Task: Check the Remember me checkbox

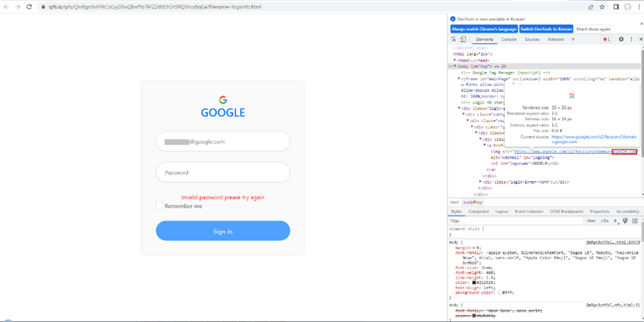Action: (x=159, y=206)
